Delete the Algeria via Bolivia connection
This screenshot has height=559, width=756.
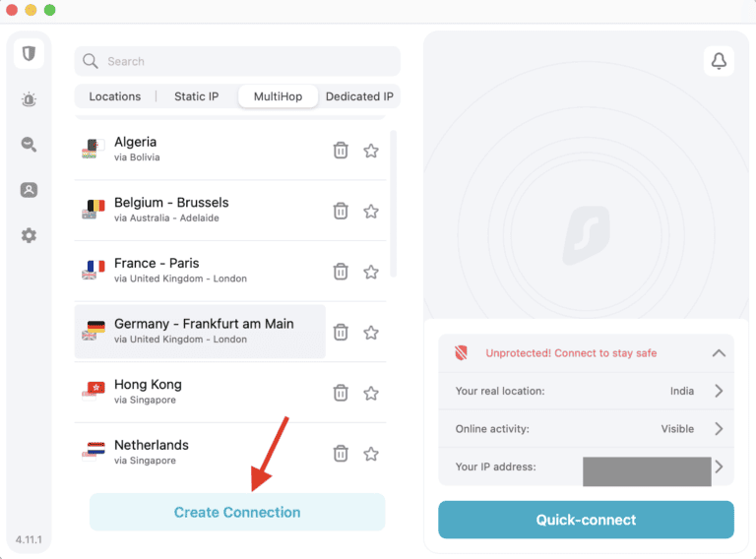tap(341, 151)
